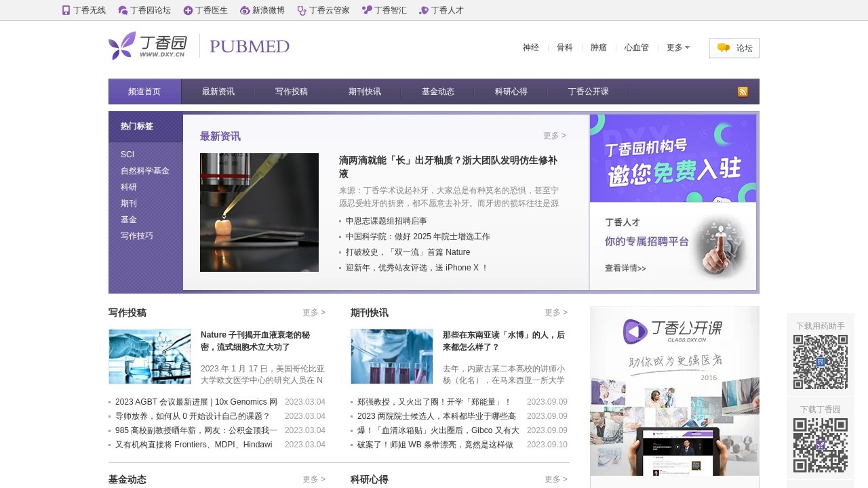
Task: Click the 丁香人才 icon in top bar
Action: pyautogui.click(x=424, y=10)
